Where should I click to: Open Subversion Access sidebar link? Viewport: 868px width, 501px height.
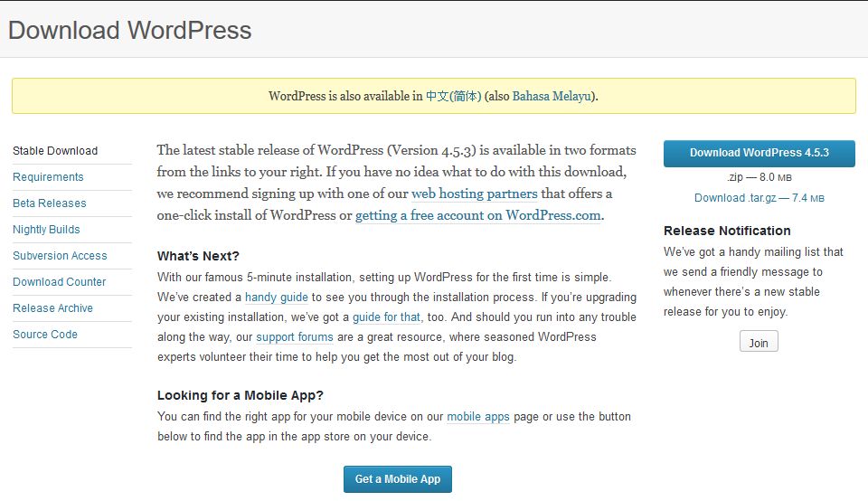60,256
